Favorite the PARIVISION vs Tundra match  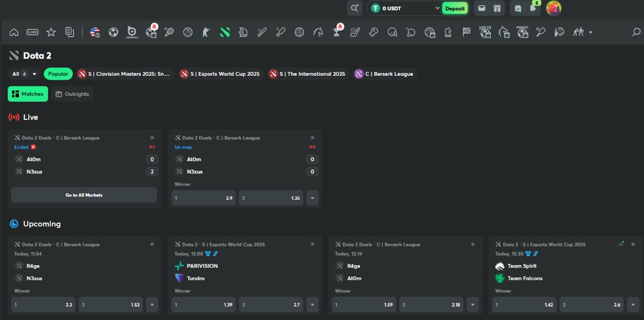313,244
